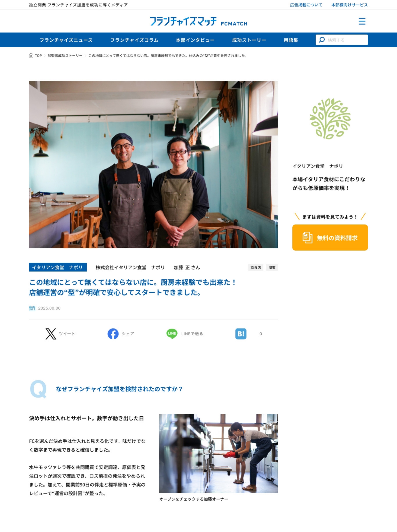Click 加盟者成功ストーリー breadcrumb link
The width and height of the screenshot is (397, 532).
(65, 56)
